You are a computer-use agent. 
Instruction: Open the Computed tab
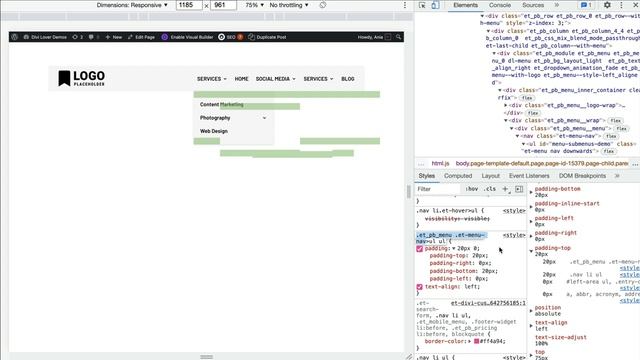coord(458,176)
